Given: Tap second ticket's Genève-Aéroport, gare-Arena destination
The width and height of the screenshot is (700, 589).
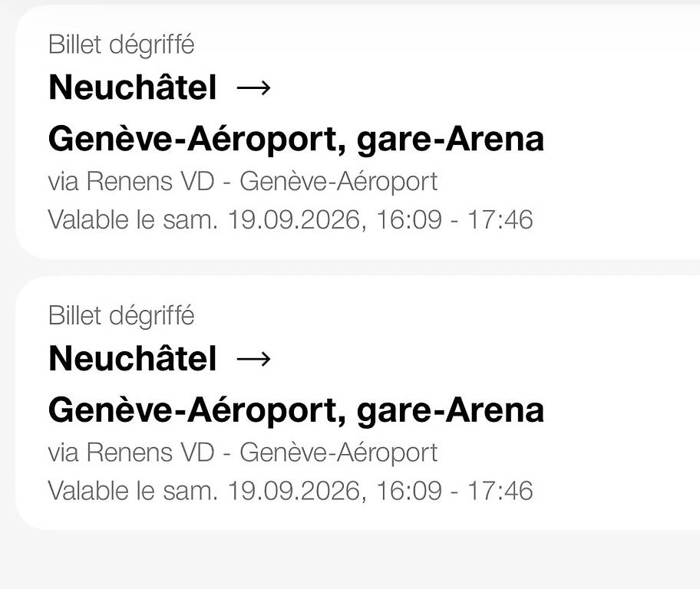Looking at the screenshot, I should coord(296,411).
